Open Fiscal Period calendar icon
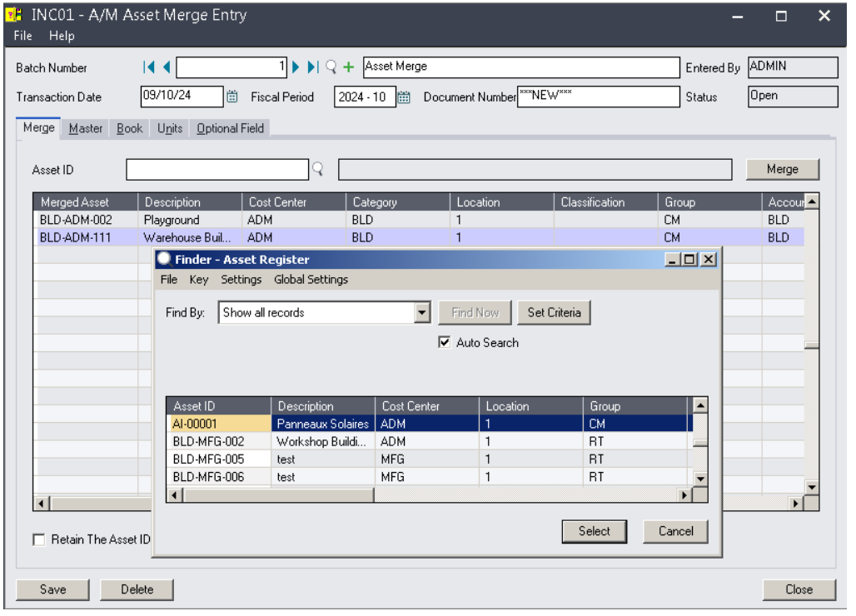Screen dimensions: 856x616 (404, 97)
